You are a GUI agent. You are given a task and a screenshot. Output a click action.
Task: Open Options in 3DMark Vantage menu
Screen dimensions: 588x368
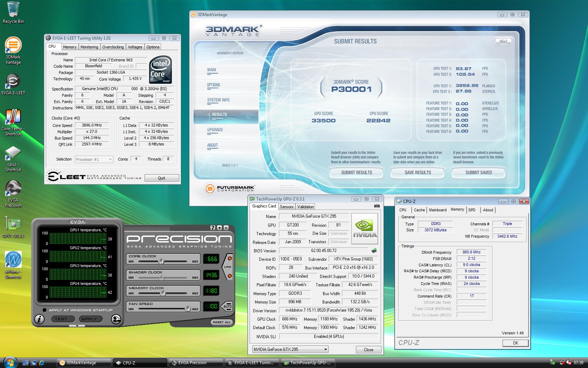tap(213, 85)
